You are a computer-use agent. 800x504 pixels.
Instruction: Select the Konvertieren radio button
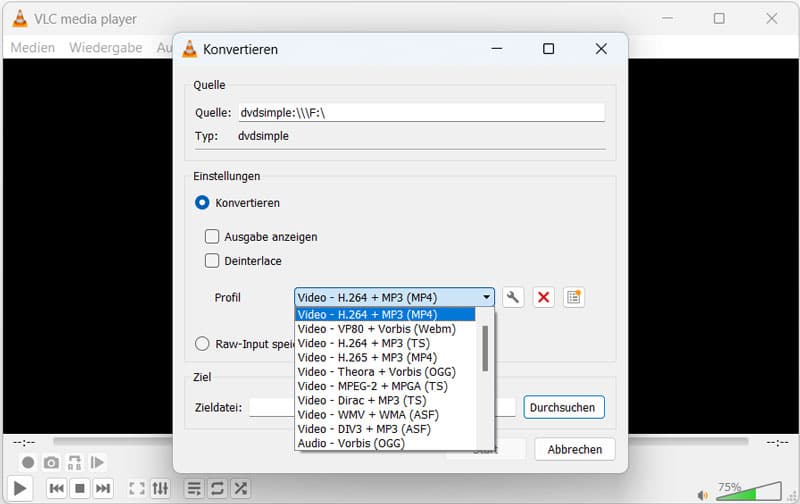(202, 203)
